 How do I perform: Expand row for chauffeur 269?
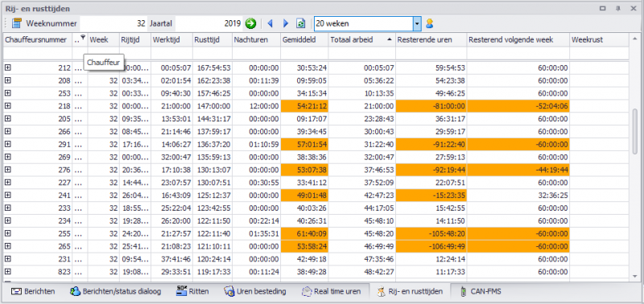[x=7, y=157]
